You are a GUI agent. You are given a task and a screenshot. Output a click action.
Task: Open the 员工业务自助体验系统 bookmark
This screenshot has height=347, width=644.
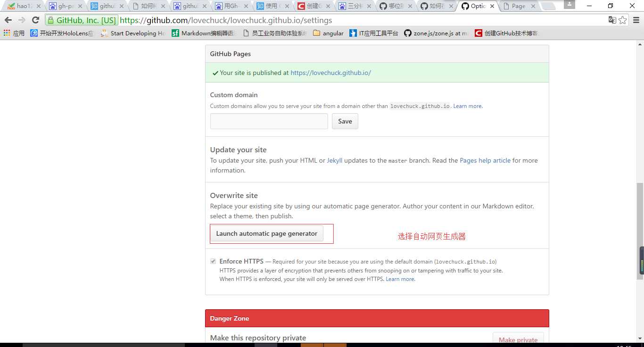pos(274,33)
